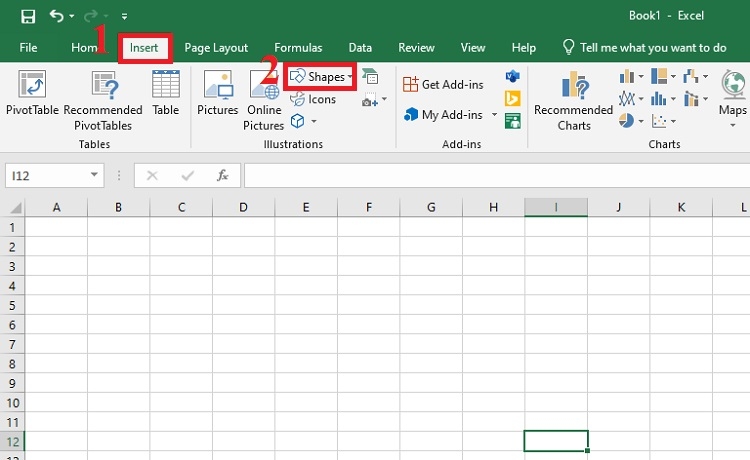Insert Pictures from this device
This screenshot has height=460, width=750.
coord(218,93)
